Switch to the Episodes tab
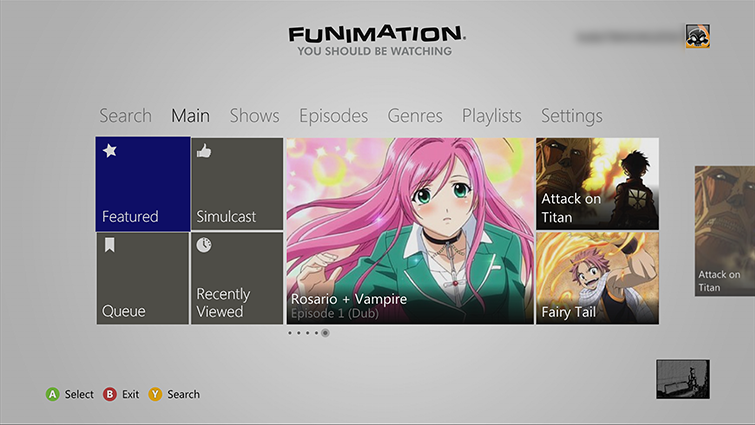755x425 pixels. tap(334, 116)
